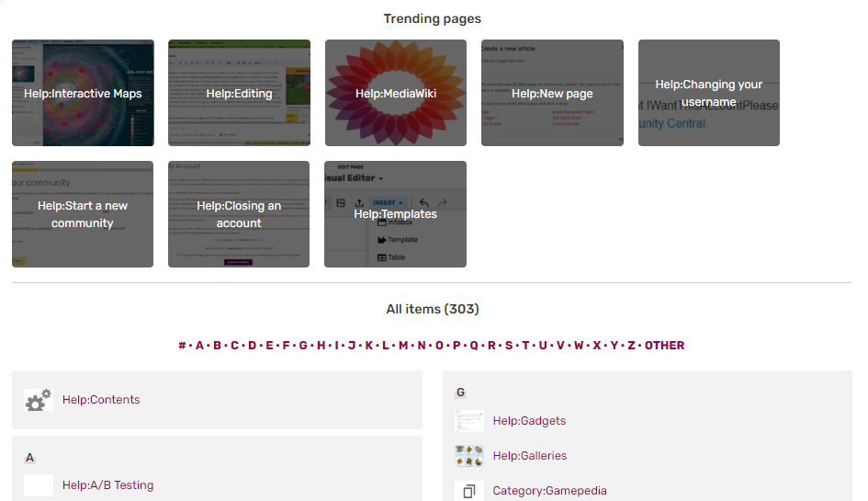Viewport: 868px width, 501px height.
Task: Open Help:Closing an account card
Action: click(239, 214)
